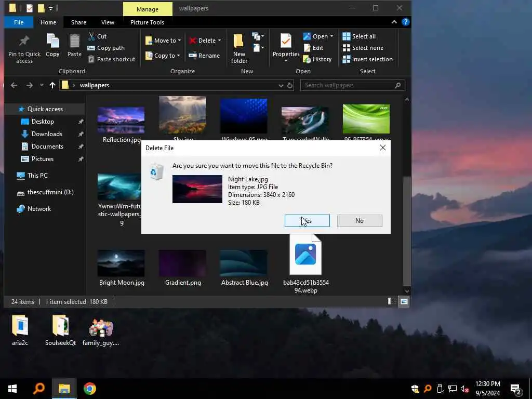
Task: Select the SoulseekQt desktop icon
Action: pyautogui.click(x=60, y=330)
